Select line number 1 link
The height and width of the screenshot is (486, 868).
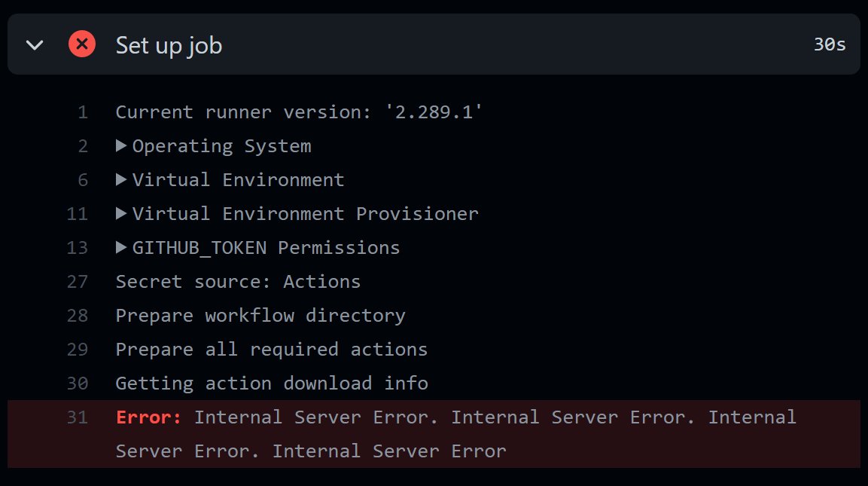pos(83,112)
